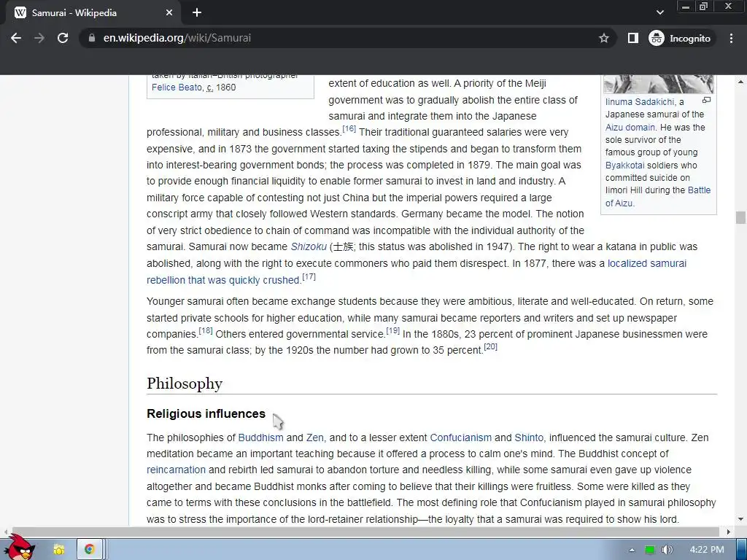
Task: Click the Chrome taskbar icon
Action: pos(89,550)
